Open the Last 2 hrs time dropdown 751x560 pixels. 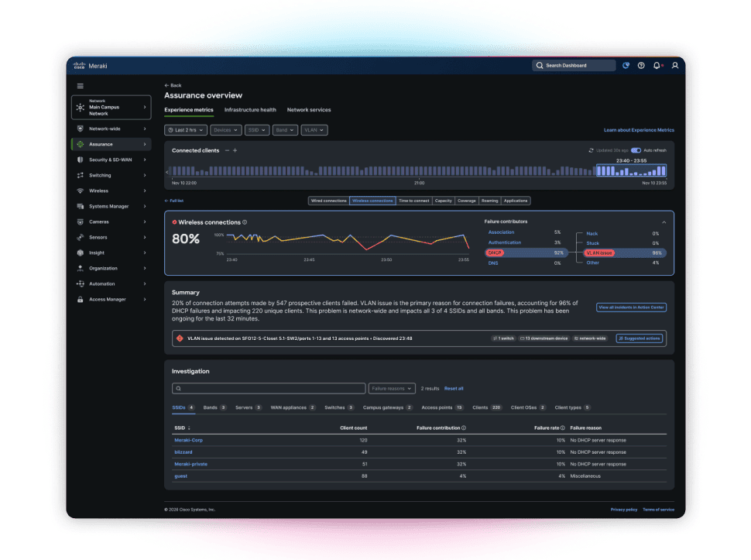pos(186,130)
